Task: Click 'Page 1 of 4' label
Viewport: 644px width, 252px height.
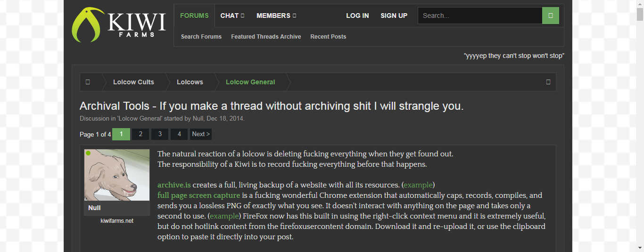Action: pyautogui.click(x=95, y=134)
